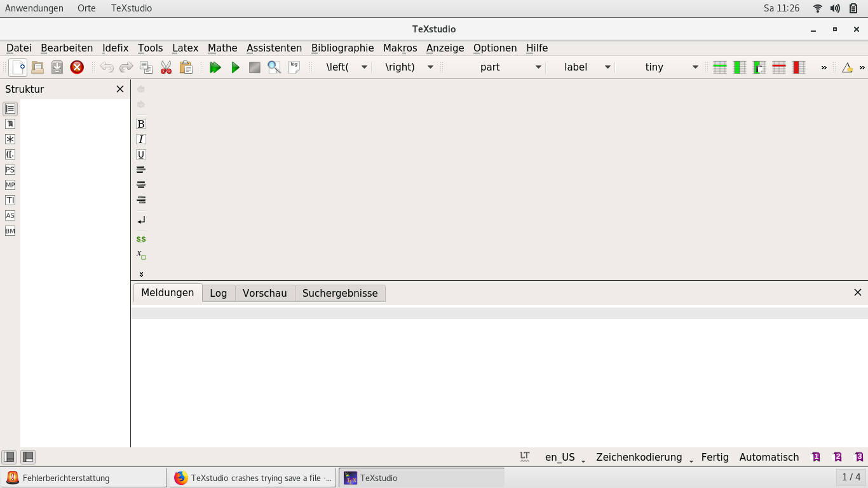Paste using the clipboard icon
This screenshot has height=488, width=868.
[x=186, y=67]
